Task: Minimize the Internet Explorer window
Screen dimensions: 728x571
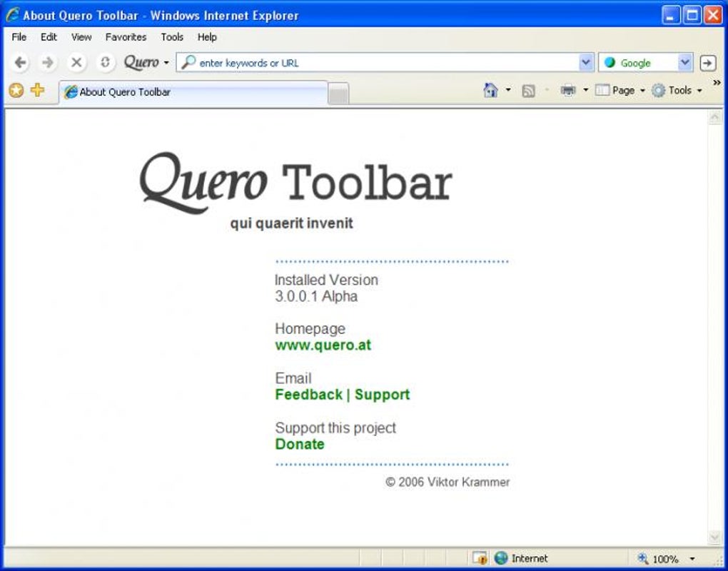Action: pos(670,15)
